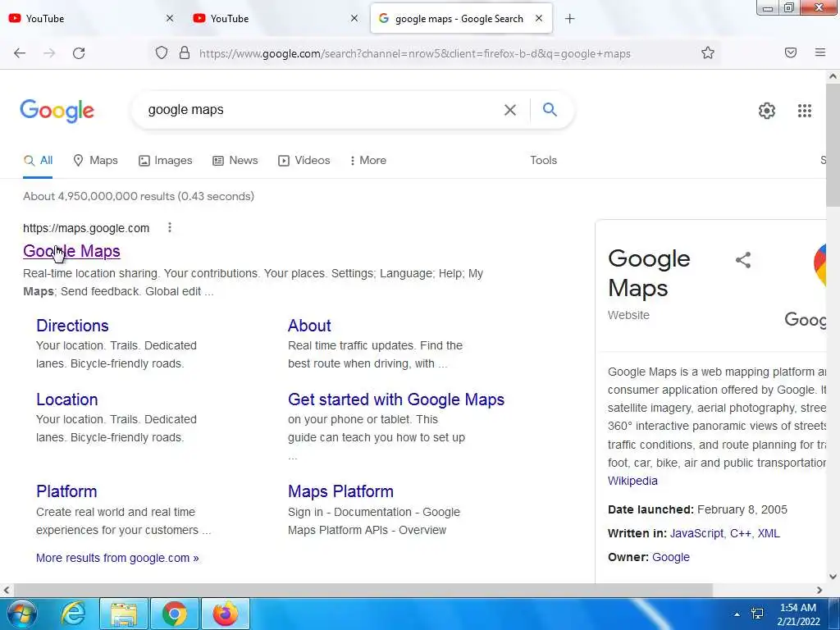Switch to the first YouTube tab
This screenshot has width=840, height=630.
click(x=91, y=19)
